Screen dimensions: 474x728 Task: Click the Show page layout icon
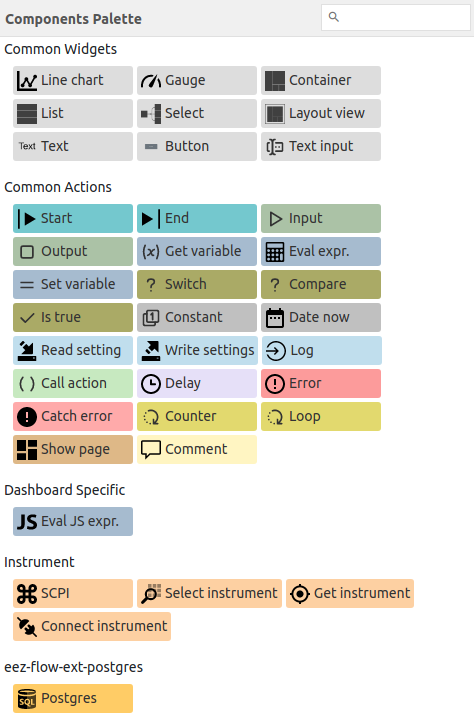pyautogui.click(x=27, y=450)
